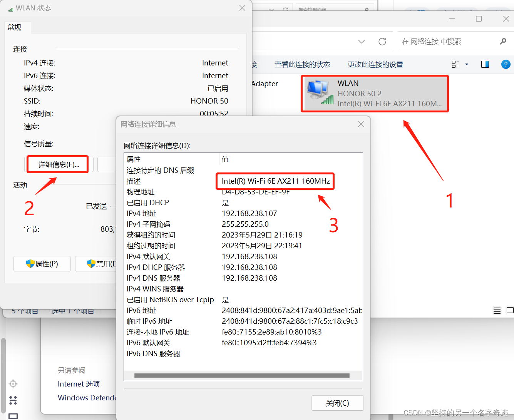514x420 pixels.
Task: Open the Windows Defender link
Action: pyautogui.click(x=87, y=398)
